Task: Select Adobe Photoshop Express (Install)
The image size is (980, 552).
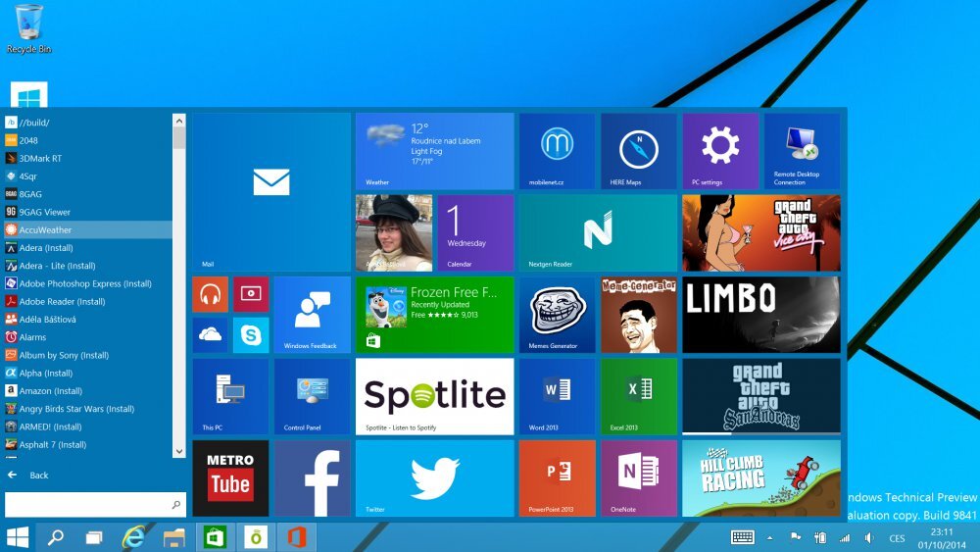Action: [86, 283]
